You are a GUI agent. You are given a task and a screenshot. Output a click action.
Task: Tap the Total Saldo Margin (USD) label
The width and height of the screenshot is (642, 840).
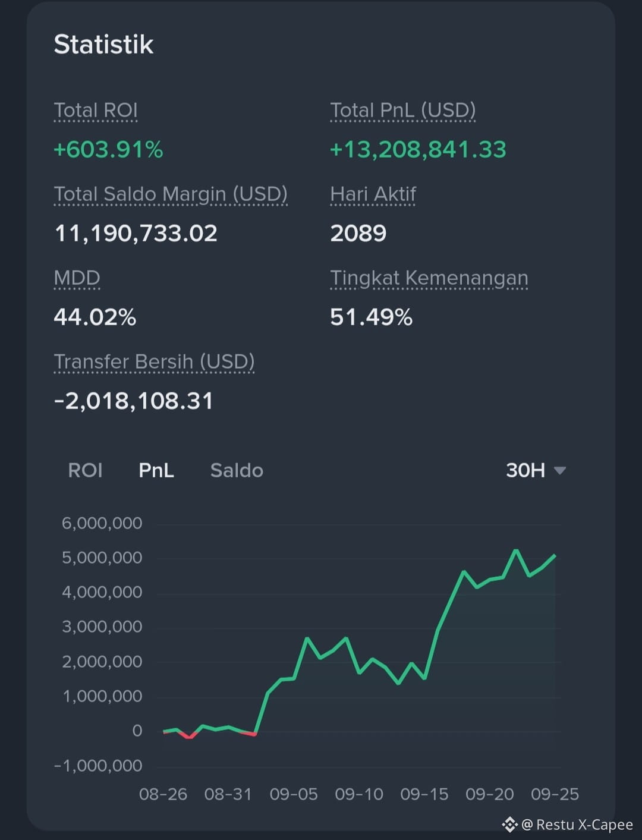(x=171, y=194)
